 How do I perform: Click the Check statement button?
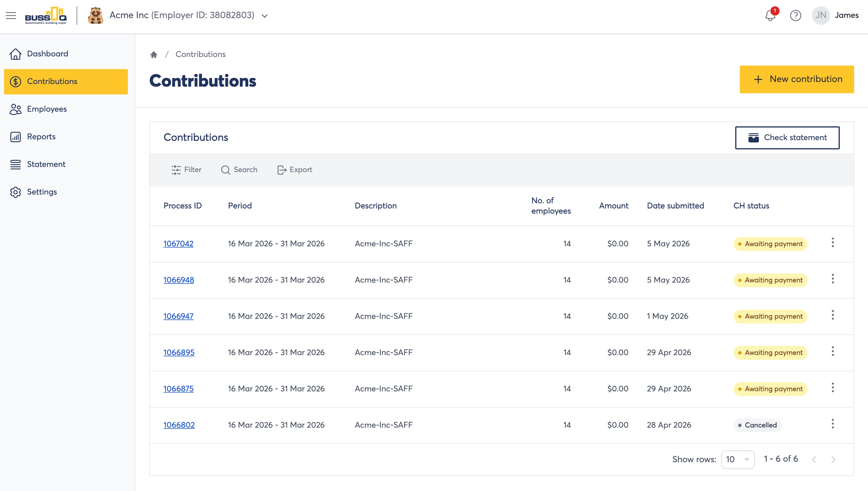(x=787, y=138)
